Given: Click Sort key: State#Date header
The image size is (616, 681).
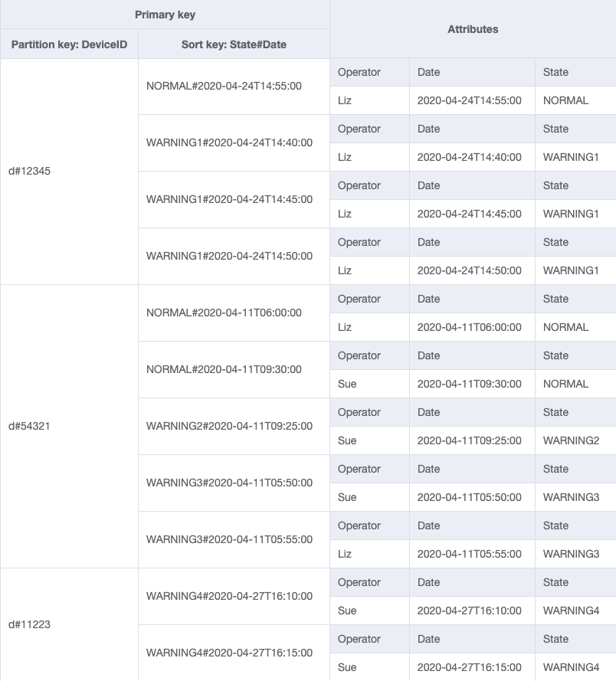Looking at the screenshot, I should [234, 44].
